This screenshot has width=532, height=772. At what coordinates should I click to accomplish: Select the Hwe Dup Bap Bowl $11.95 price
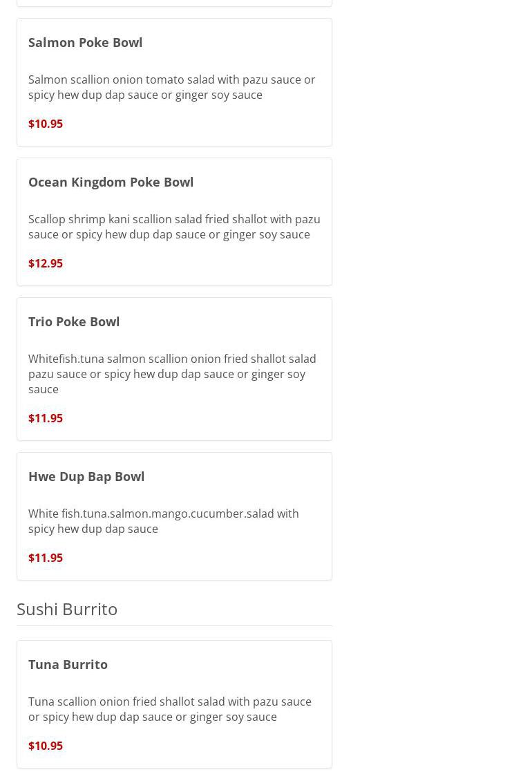tap(46, 558)
